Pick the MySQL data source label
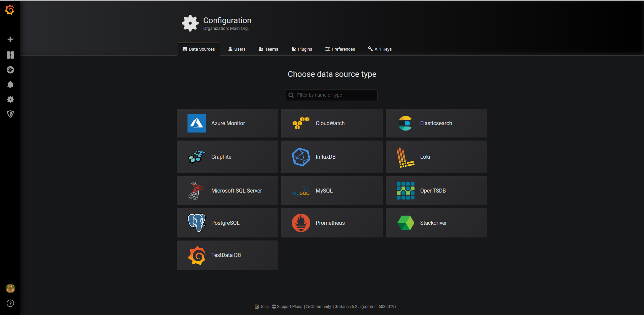644x315 pixels. (324, 191)
